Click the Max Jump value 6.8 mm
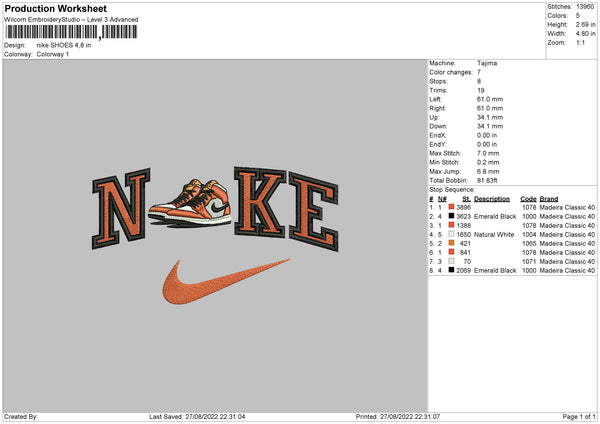The width and height of the screenshot is (600, 424). [x=488, y=171]
